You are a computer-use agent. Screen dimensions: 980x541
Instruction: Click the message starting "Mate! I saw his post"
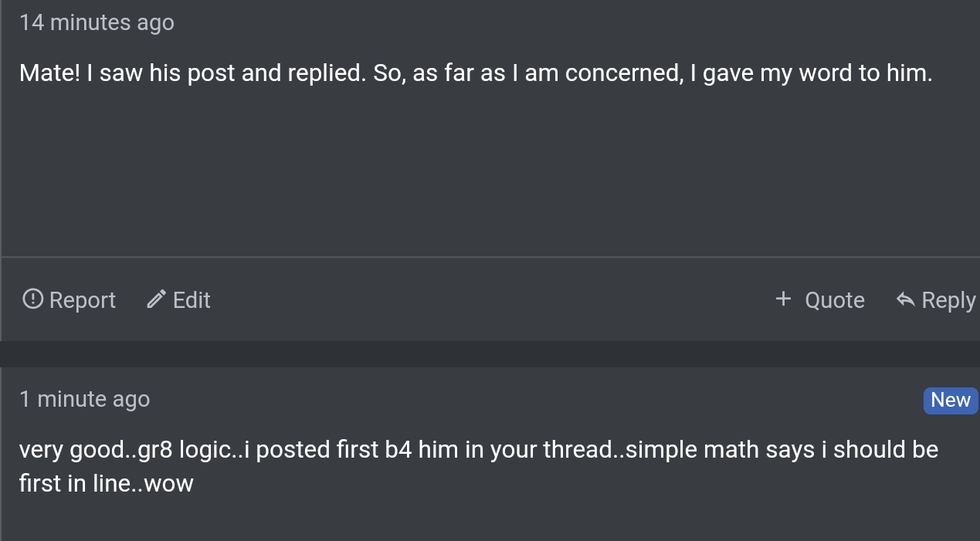coord(476,73)
